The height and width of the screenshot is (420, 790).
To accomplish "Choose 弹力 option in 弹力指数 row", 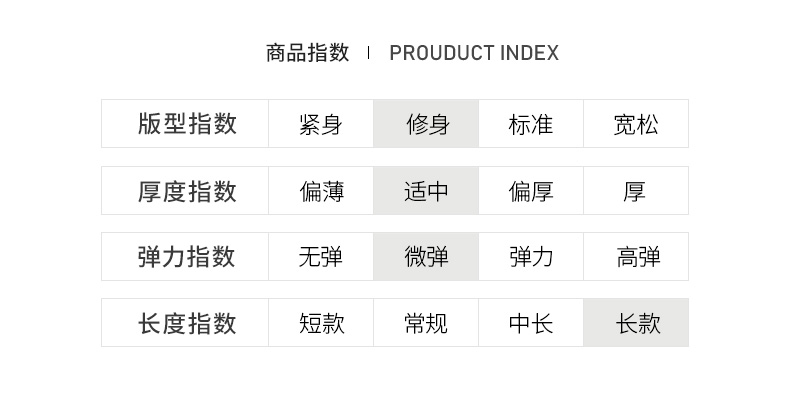I will 530,257.
